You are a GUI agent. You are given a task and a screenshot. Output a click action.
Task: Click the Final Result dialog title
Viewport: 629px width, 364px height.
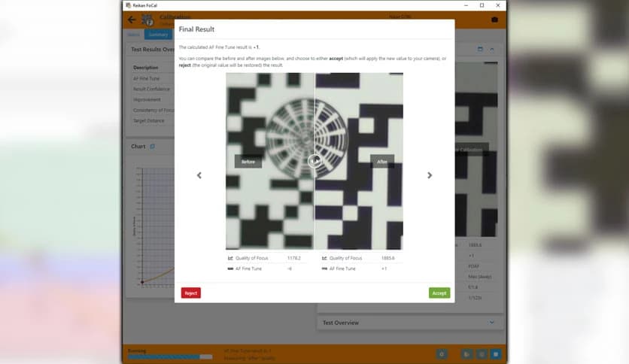[196, 29]
